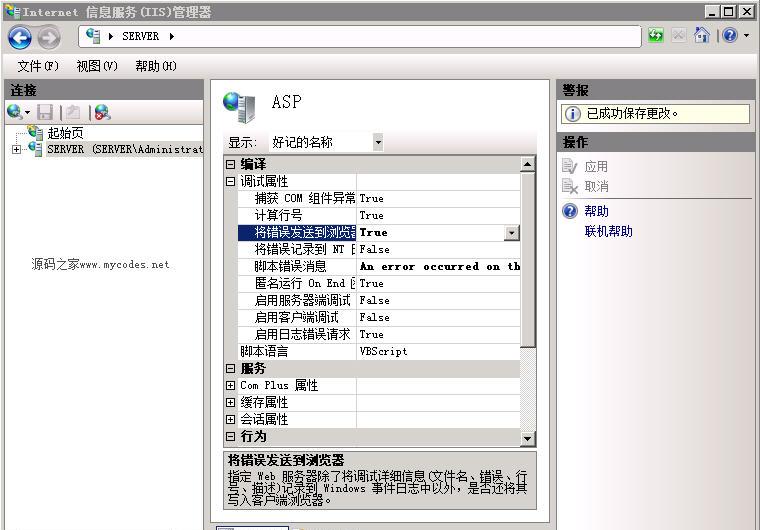Expand the arrow after SERVER in breadcrumb
This screenshot has width=760, height=530.
point(172,36)
